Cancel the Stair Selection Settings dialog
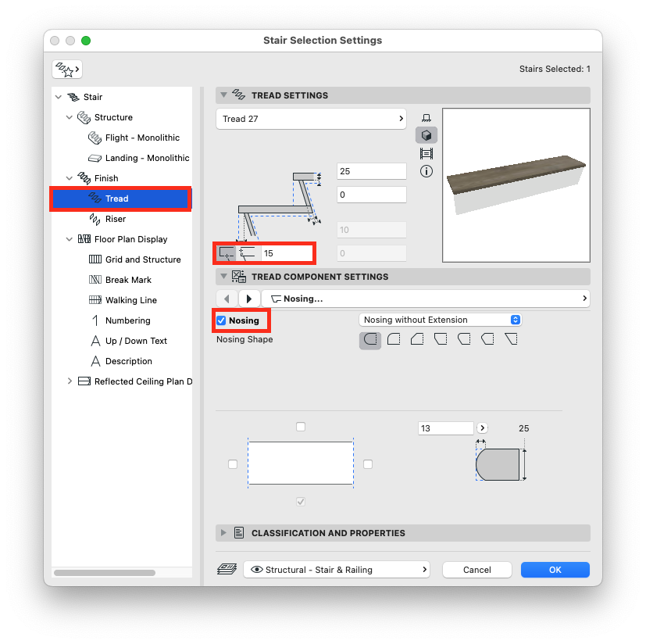646x644 pixels. click(x=476, y=569)
